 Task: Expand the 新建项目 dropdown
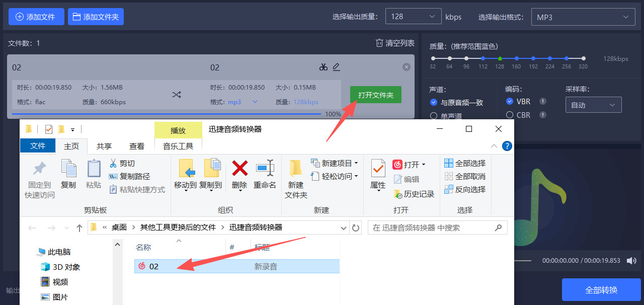coord(356,163)
